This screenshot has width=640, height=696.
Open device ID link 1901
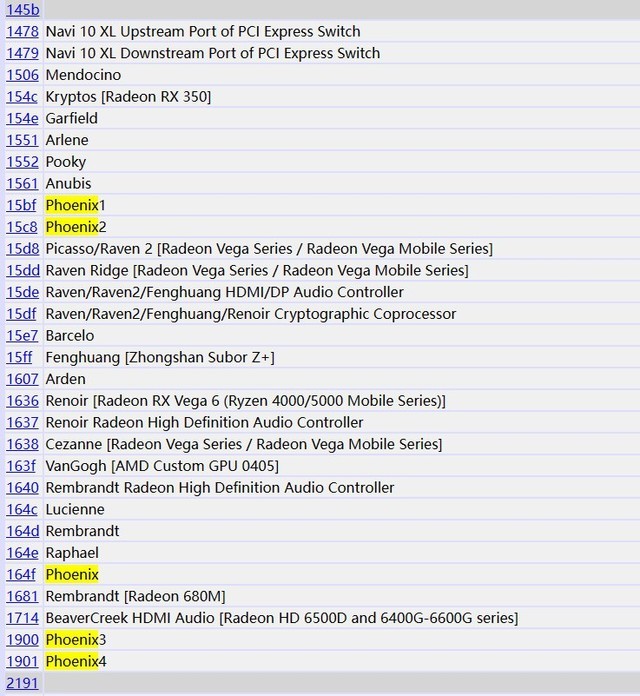coord(22,662)
